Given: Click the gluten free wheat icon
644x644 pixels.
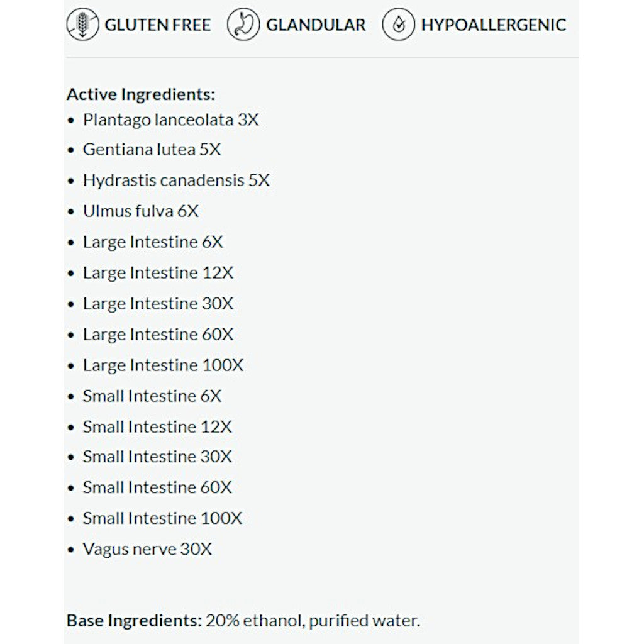Looking at the screenshot, I should tap(82, 25).
